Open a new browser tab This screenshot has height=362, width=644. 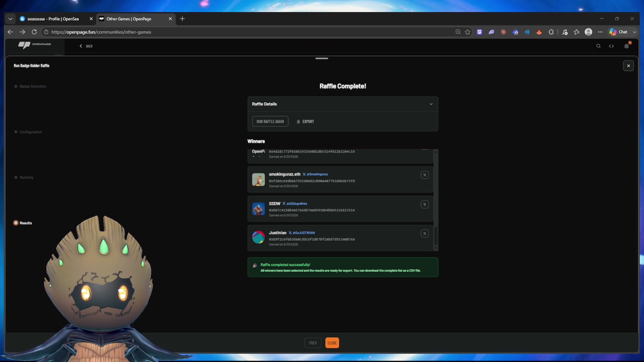182,19
